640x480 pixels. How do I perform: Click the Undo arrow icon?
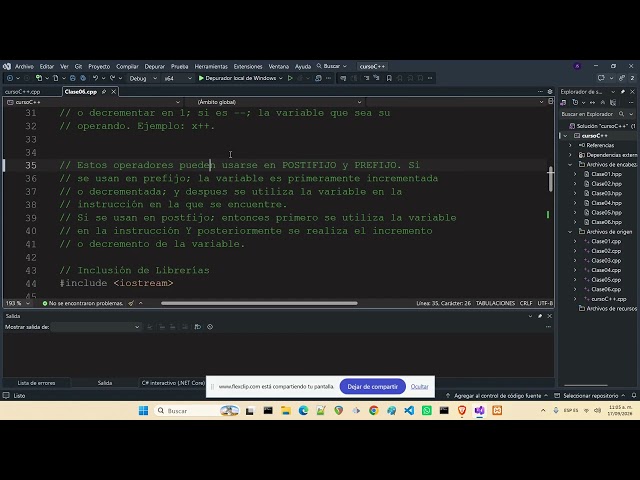95,78
